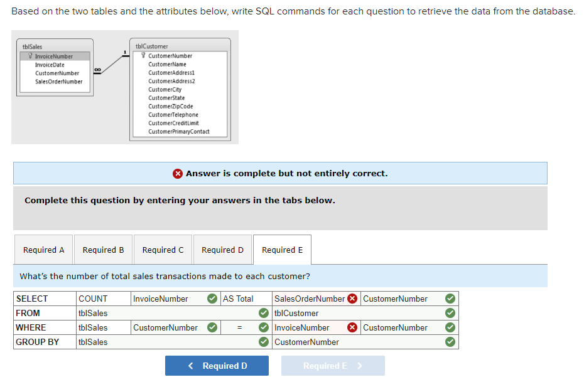
Task: Click the red X beside InvoiceNumber in WHERE row
Action: [x=352, y=327]
